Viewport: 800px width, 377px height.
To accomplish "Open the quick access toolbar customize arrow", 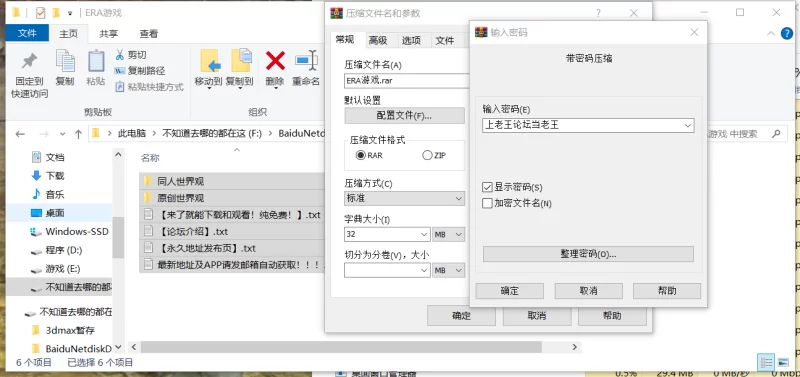I will (x=70, y=13).
